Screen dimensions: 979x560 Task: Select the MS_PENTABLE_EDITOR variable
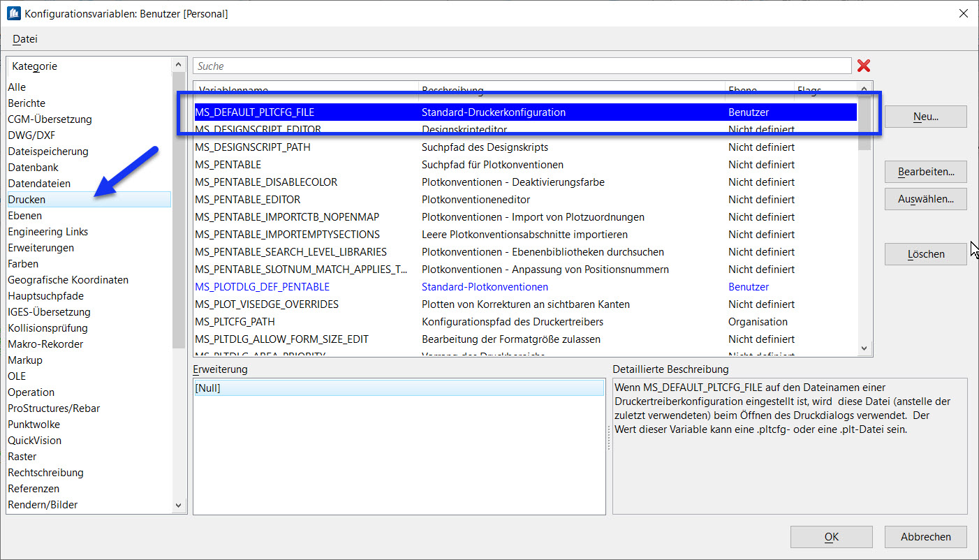click(525, 200)
